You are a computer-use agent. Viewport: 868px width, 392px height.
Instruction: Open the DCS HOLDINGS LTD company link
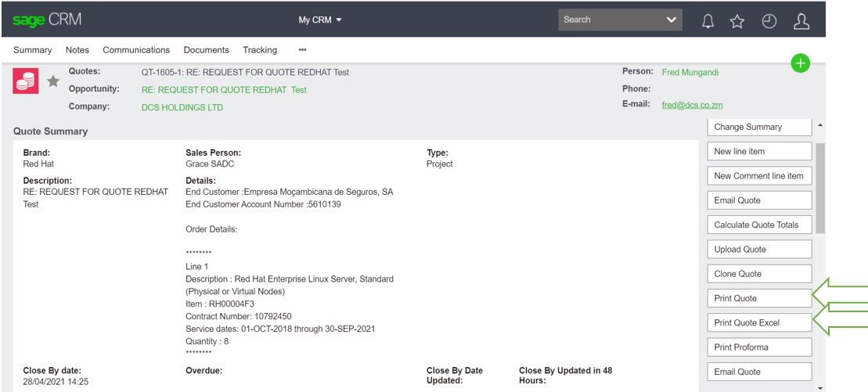click(x=182, y=107)
